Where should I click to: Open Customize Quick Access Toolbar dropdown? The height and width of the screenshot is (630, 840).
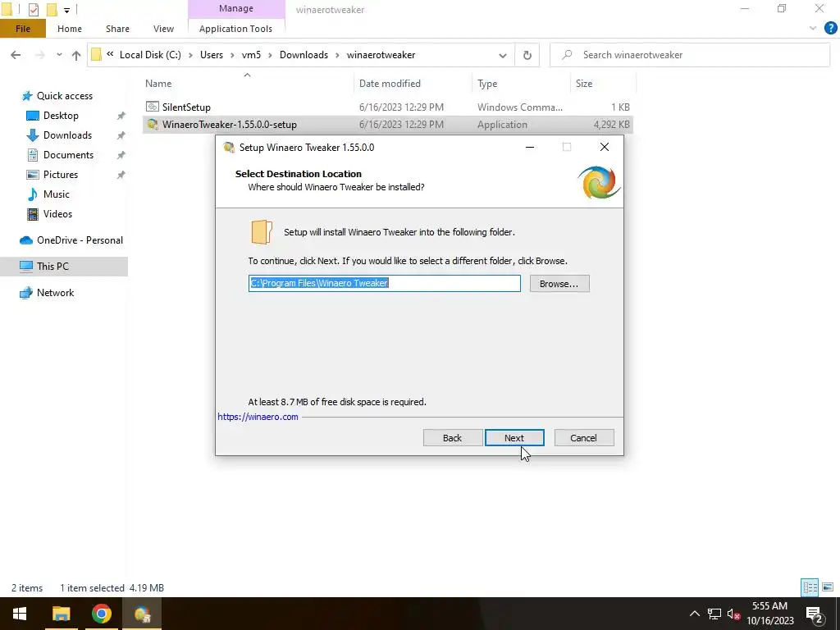66,10
